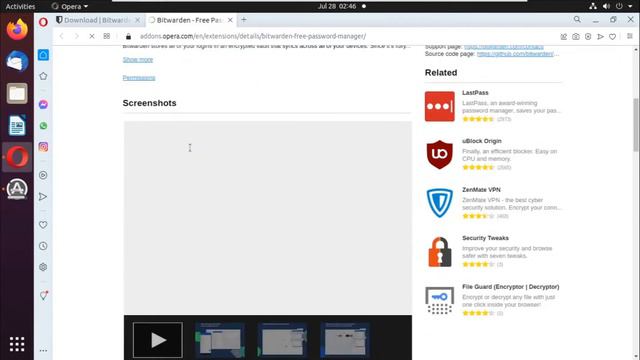Close the Bitwarden Free Password tab

(x=230, y=20)
